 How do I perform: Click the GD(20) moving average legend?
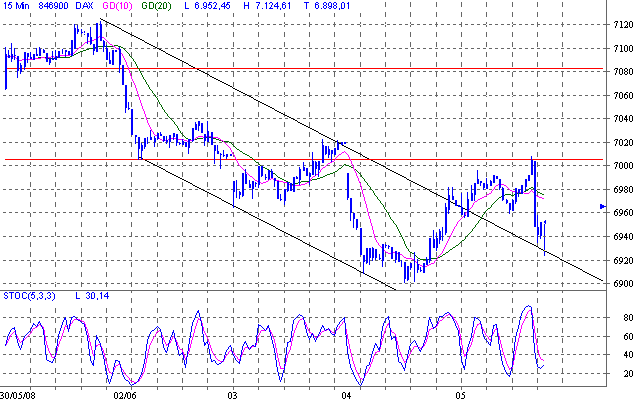156,6
